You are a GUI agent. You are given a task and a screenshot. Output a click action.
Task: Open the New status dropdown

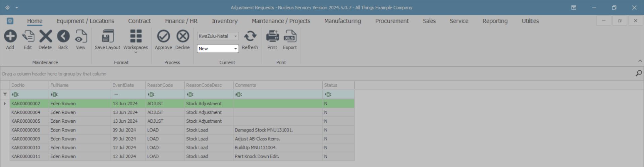coord(235,49)
